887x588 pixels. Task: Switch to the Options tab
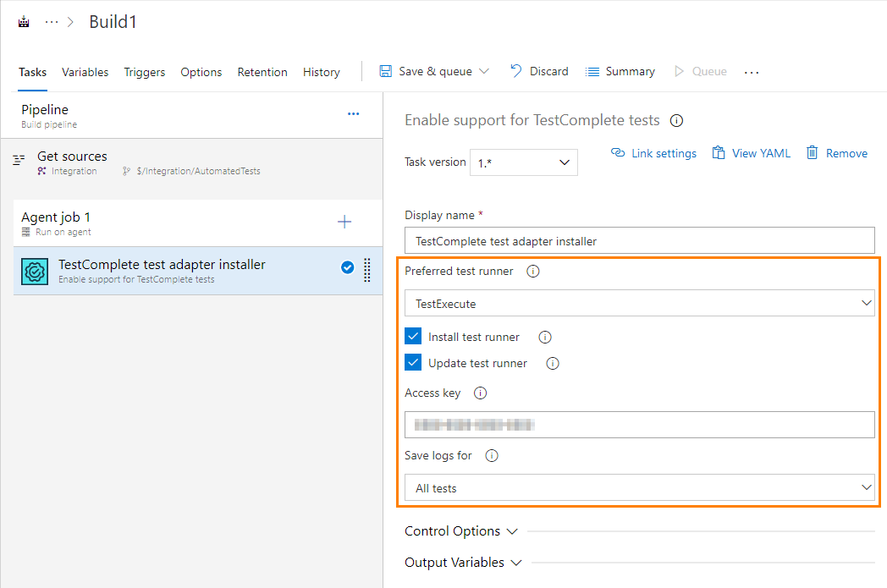pyautogui.click(x=201, y=73)
